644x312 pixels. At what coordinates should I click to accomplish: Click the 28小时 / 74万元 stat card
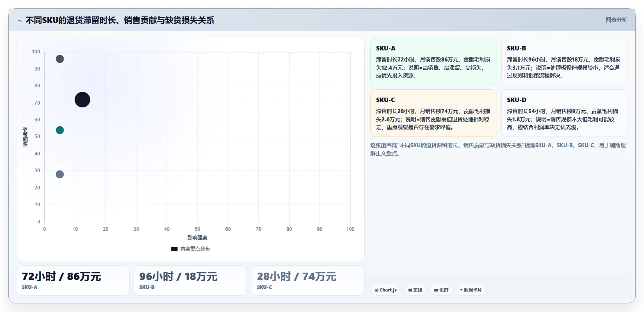(x=308, y=280)
